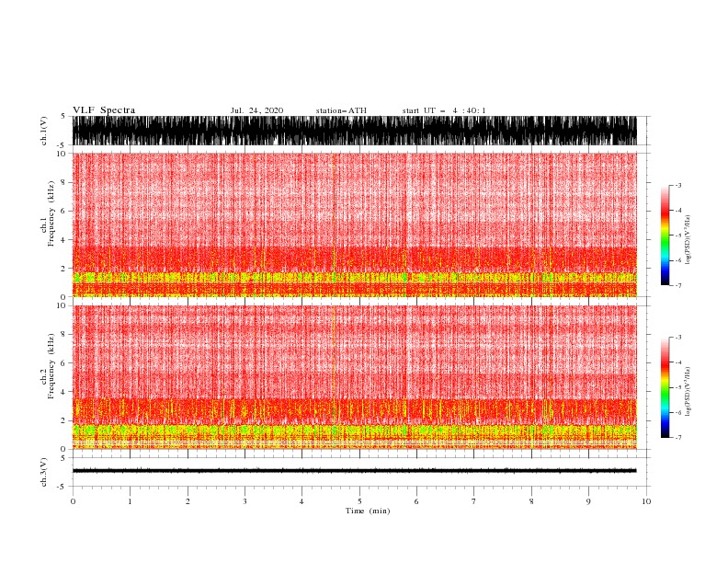Click the "ch.3(V)" vertical axis label
The height and width of the screenshot is (563, 728).
pyautogui.click(x=44, y=472)
